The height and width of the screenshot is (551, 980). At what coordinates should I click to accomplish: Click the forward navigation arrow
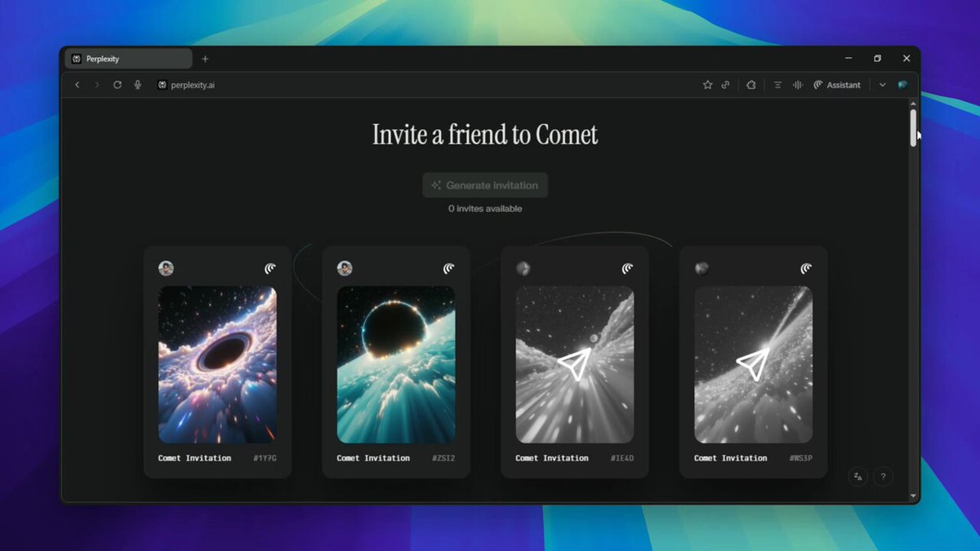click(x=97, y=85)
